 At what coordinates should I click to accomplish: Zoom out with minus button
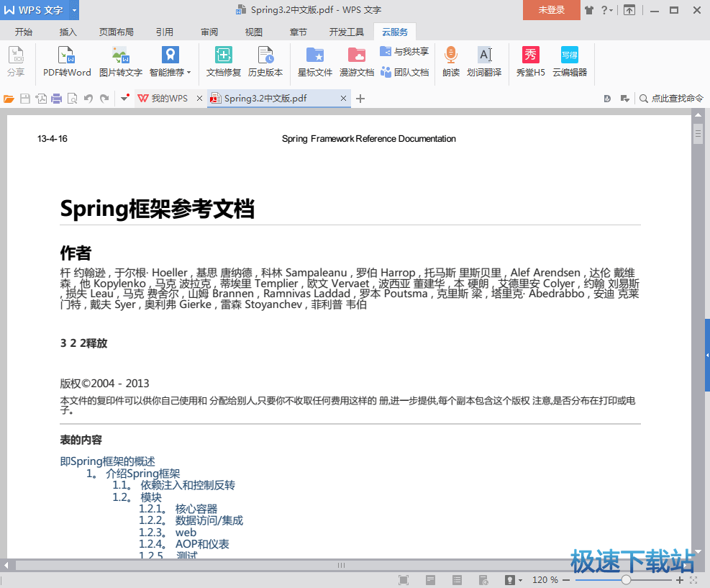(566, 580)
